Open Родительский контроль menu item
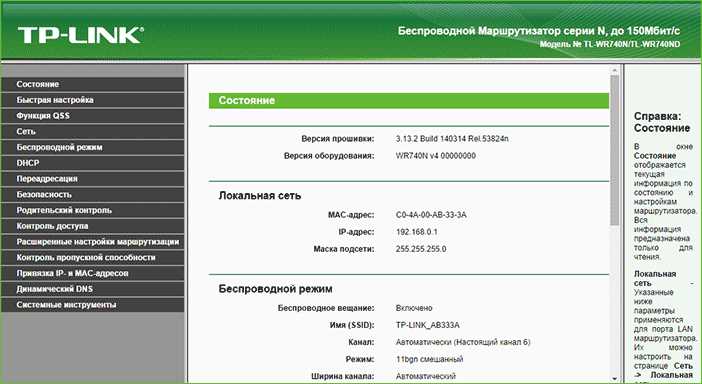Image resolution: width=702 pixels, height=384 pixels. (93, 210)
